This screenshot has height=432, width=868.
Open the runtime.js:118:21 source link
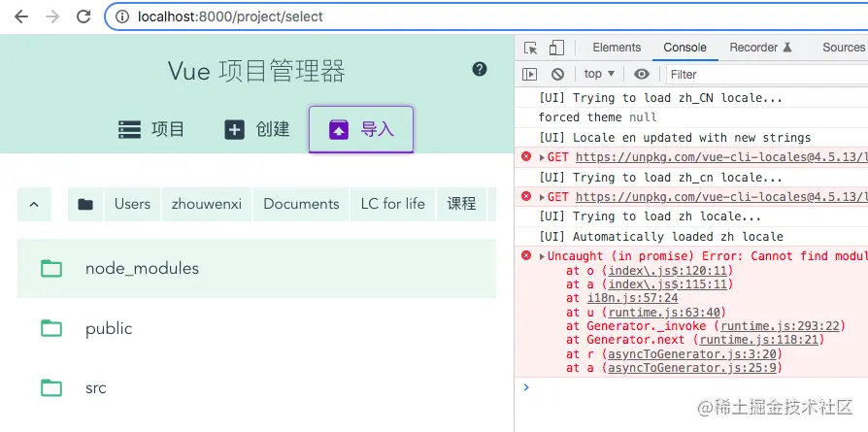click(x=759, y=340)
